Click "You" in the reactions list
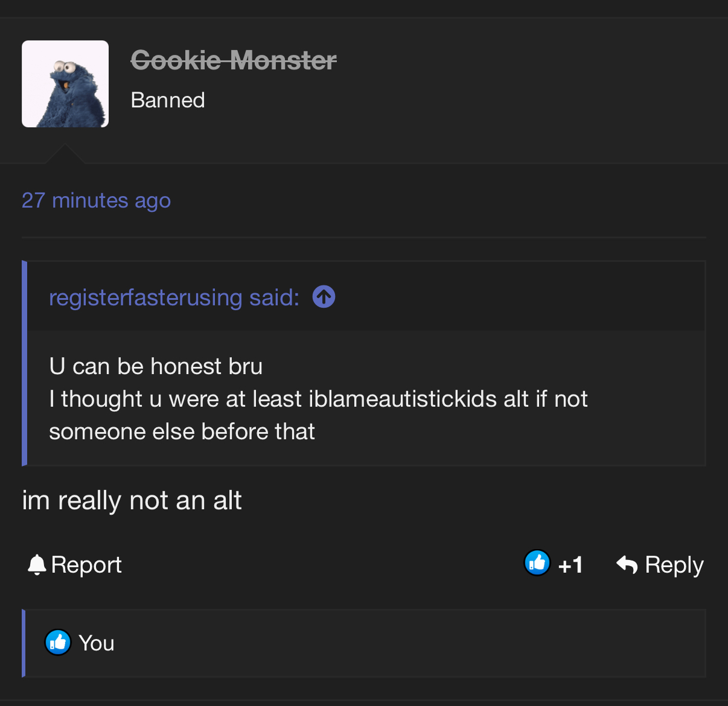 [x=97, y=643]
